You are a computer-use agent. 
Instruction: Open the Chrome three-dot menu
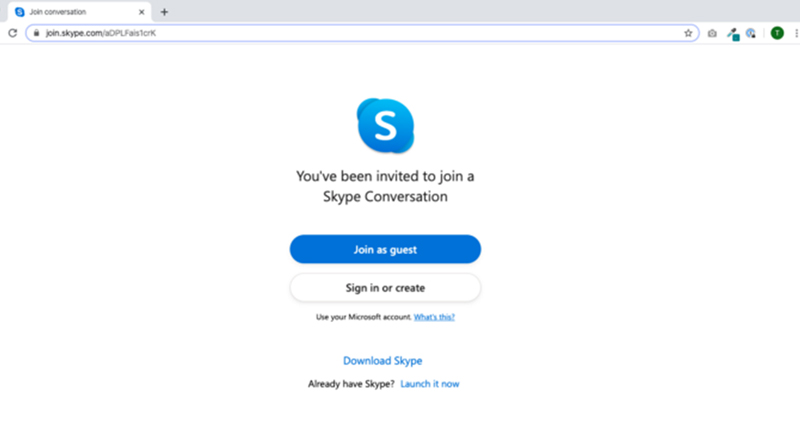pyautogui.click(x=795, y=33)
